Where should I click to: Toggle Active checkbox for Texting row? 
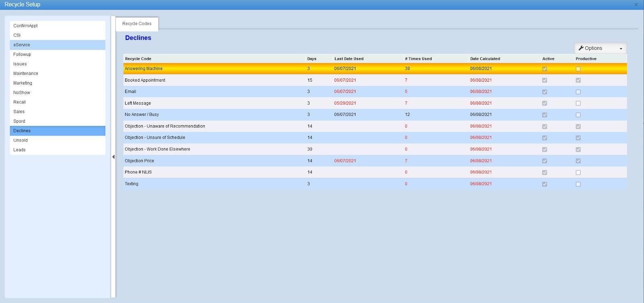pyautogui.click(x=545, y=184)
